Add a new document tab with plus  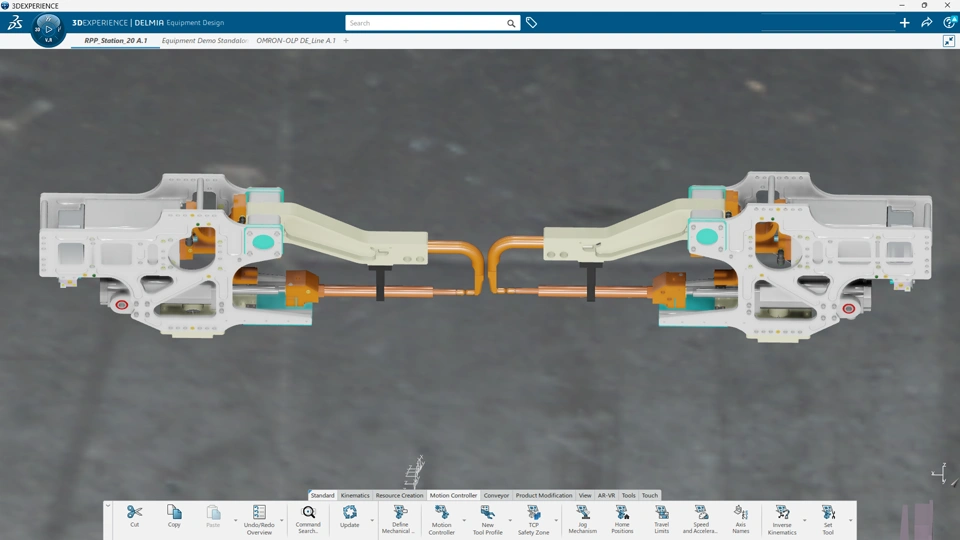[346, 40]
